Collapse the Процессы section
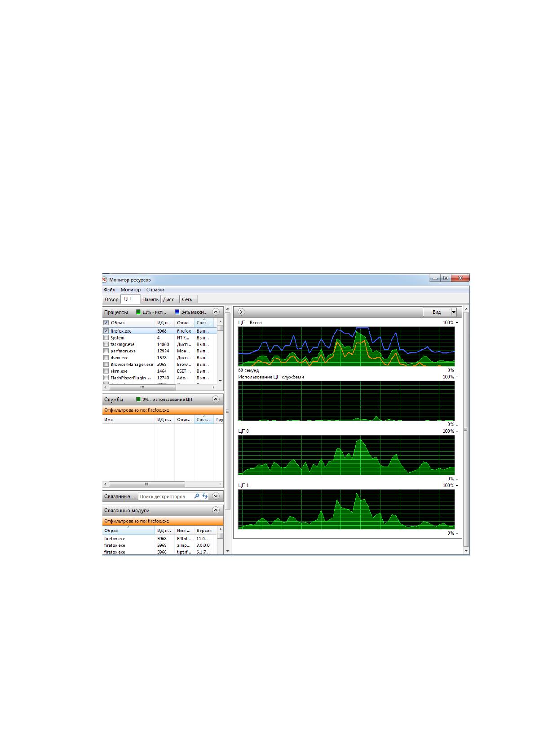This screenshot has width=535, height=756. [216, 312]
